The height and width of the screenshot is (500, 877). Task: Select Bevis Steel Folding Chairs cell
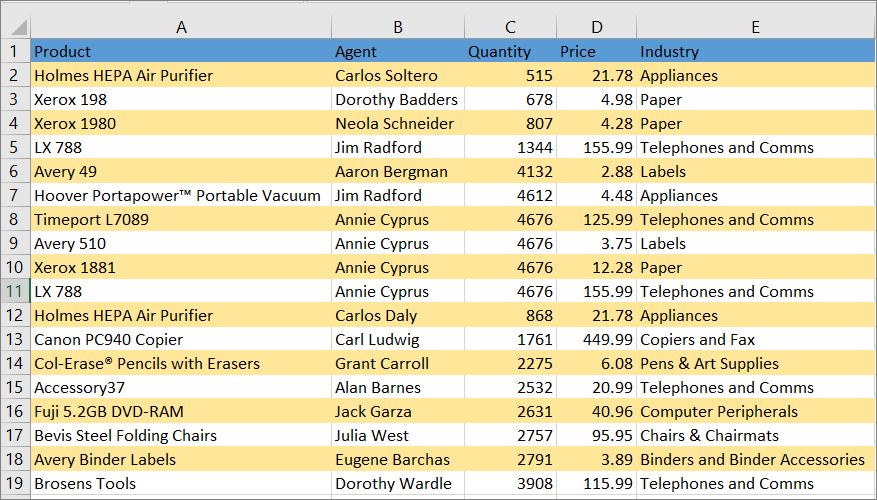click(181, 435)
